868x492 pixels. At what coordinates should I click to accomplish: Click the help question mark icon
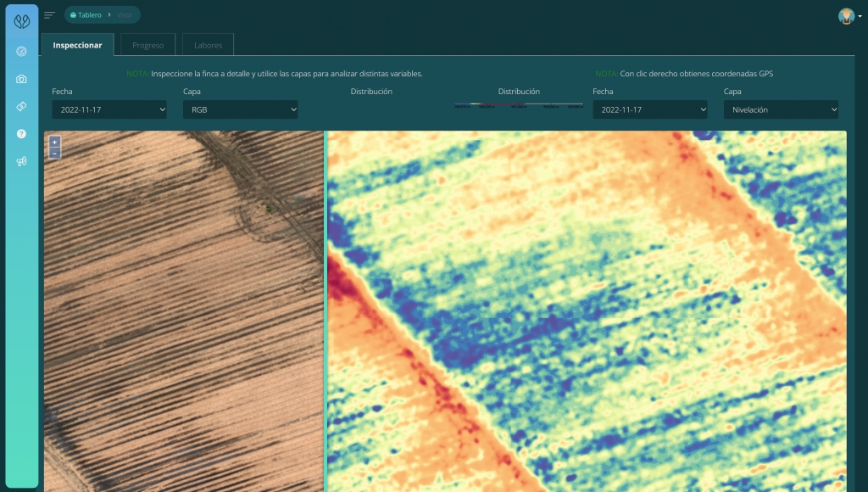[22, 134]
